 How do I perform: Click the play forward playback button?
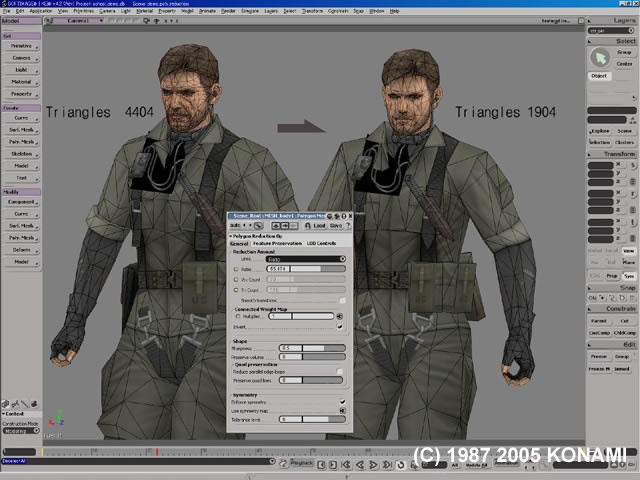(x=373, y=464)
